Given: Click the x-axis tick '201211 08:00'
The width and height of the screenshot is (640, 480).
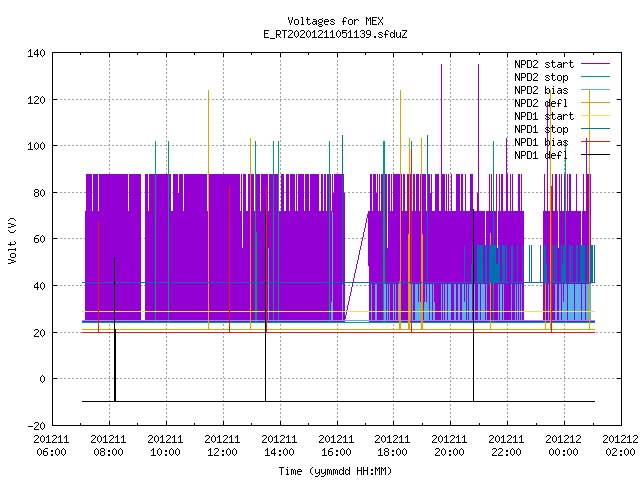Looking at the screenshot, I should (109, 446).
